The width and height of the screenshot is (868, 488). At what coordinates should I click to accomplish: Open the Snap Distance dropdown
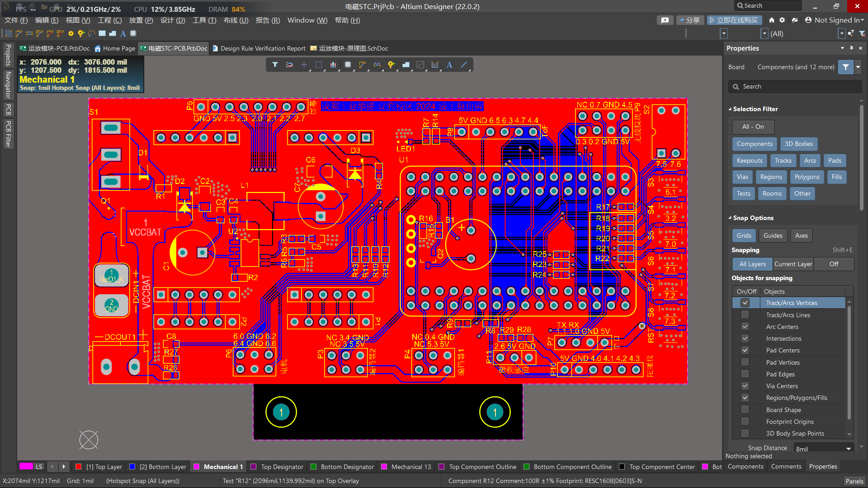849,449
